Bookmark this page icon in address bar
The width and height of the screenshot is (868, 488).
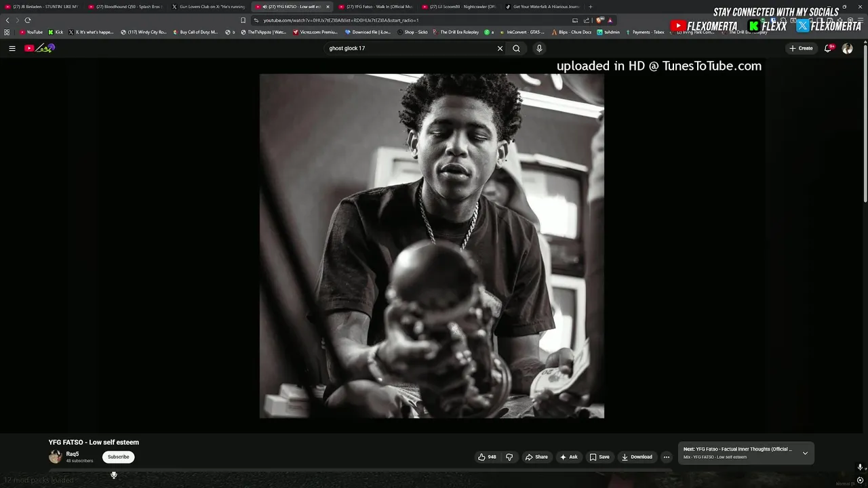243,20
